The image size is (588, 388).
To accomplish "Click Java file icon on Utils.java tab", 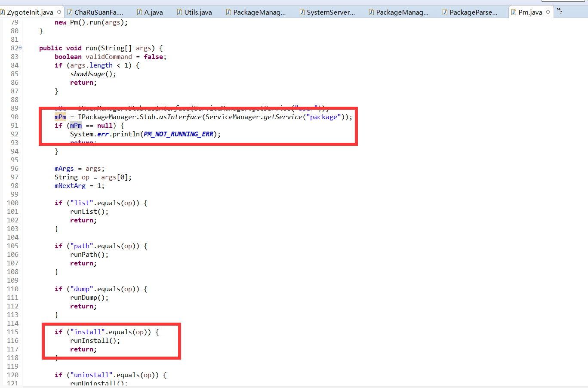I will pos(179,12).
